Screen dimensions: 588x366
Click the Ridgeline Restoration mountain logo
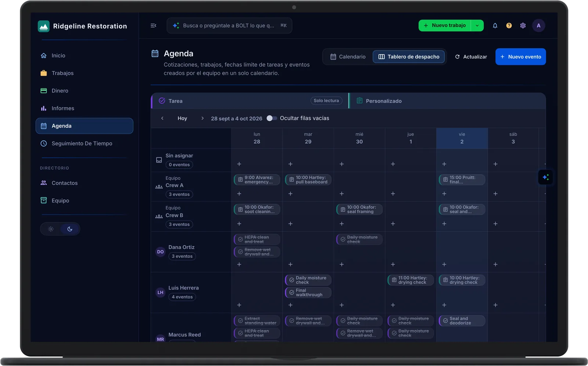pyautogui.click(x=44, y=26)
